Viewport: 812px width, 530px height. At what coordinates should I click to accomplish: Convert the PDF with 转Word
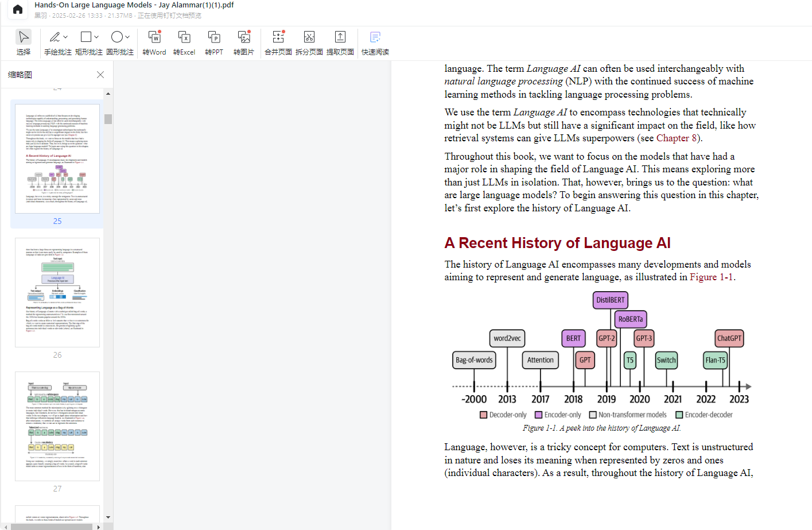[154, 42]
